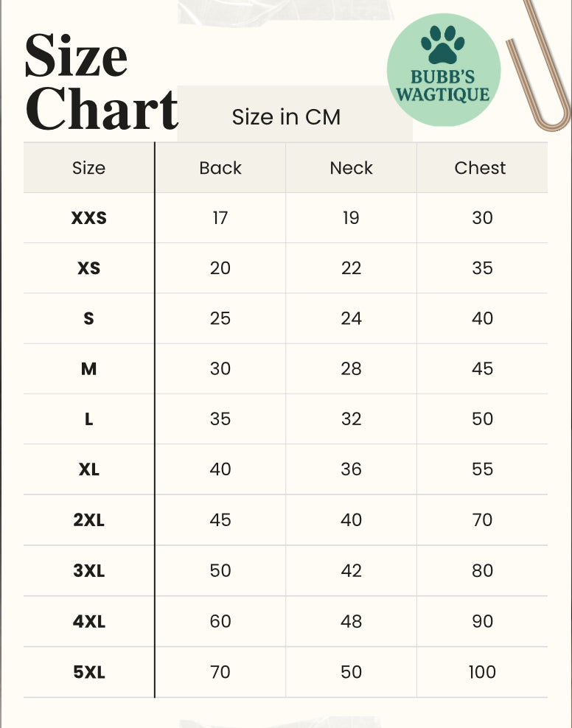The height and width of the screenshot is (728, 572).
Task: Select the XS size row label
Action: [x=89, y=268]
